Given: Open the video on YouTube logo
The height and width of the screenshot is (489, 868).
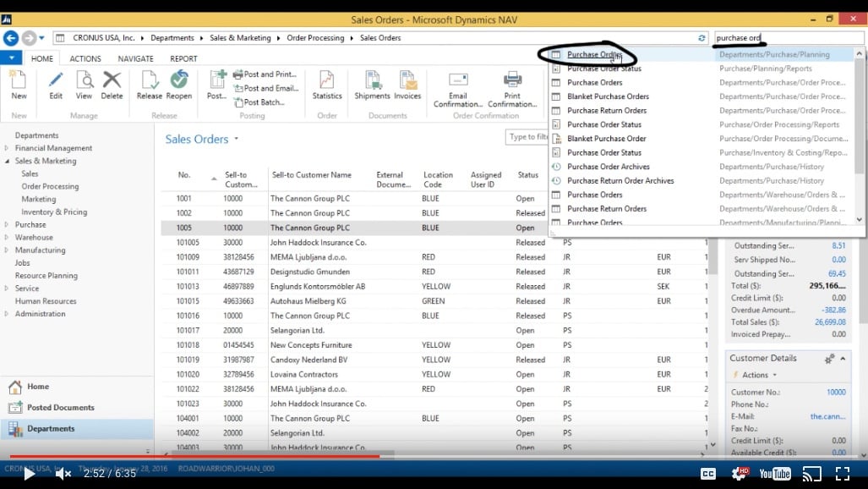Looking at the screenshot, I should [x=774, y=474].
